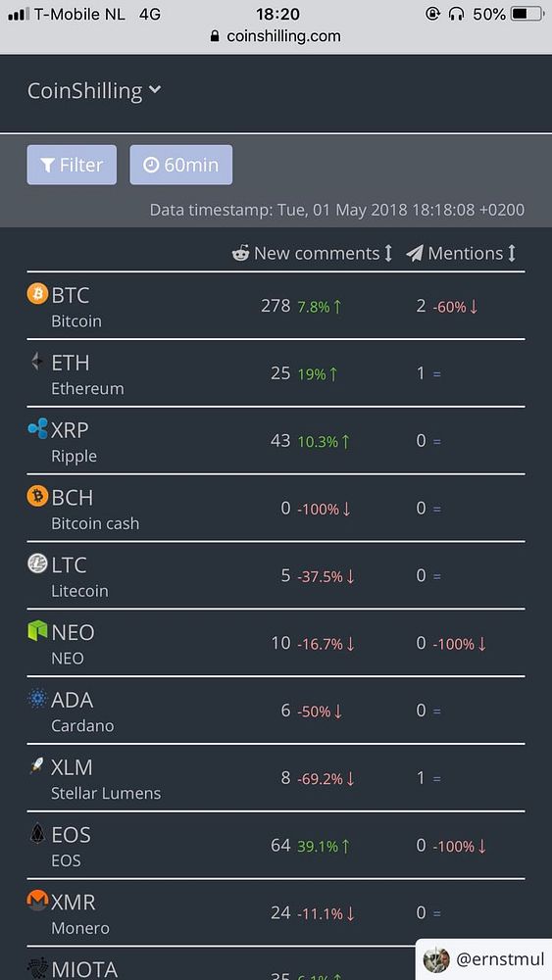Click the EOS logo icon
The width and height of the screenshot is (552, 980).
37,833
